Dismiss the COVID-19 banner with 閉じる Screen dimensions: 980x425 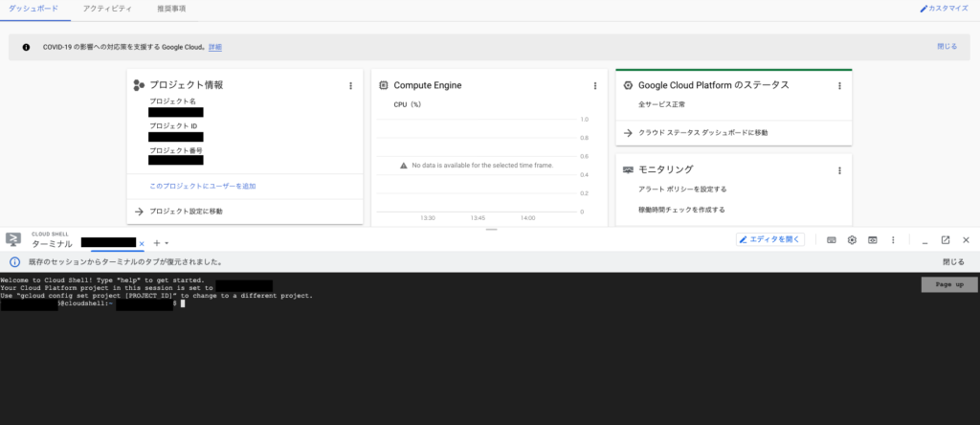click(x=947, y=46)
